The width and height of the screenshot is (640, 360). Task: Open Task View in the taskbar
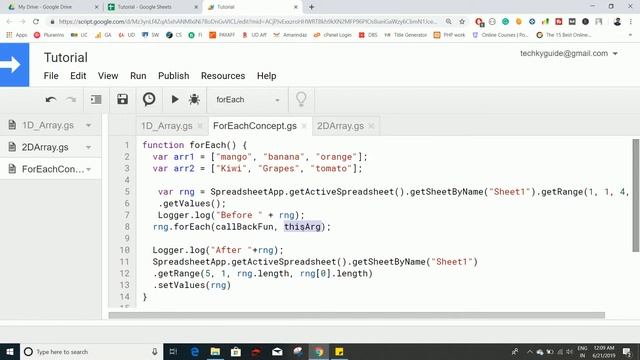pyautogui.click(x=173, y=352)
